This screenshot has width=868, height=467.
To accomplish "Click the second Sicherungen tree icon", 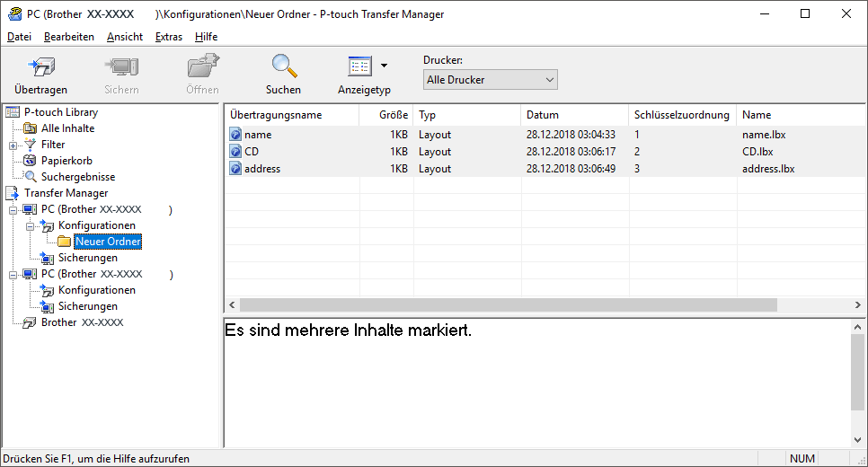I will tap(47, 306).
